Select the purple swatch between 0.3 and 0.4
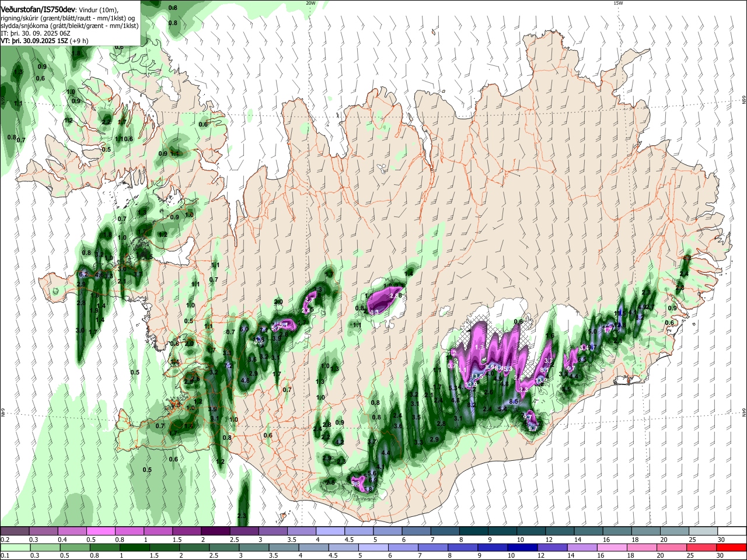Image resolution: width=747 pixels, height=560 pixels. point(43,531)
